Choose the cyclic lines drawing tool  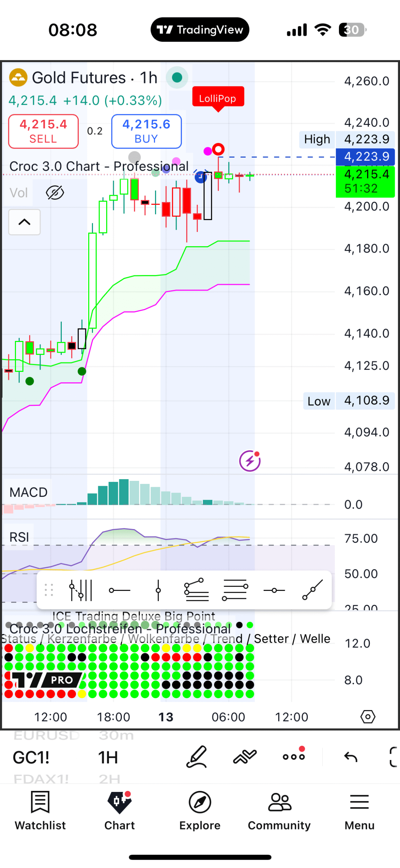click(x=80, y=590)
